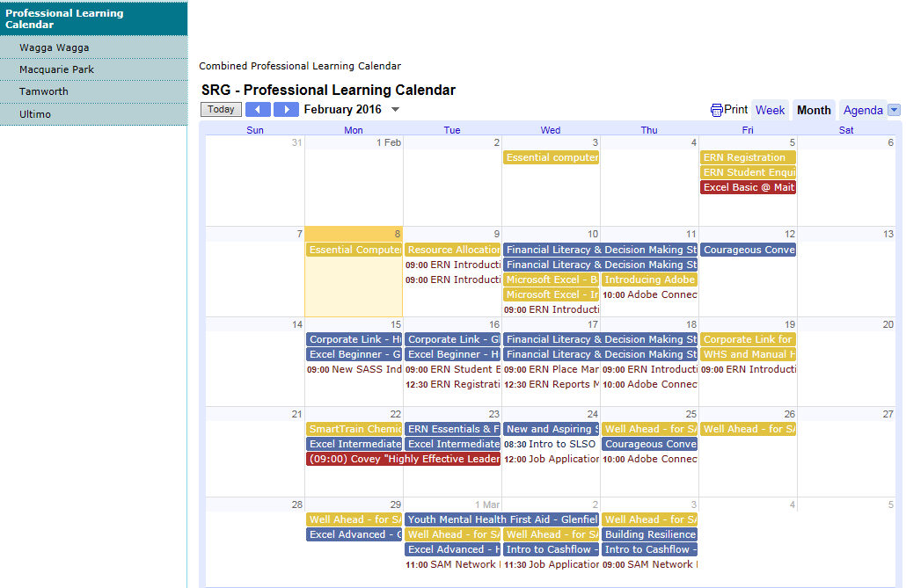Open Intro to Cashflow event on Mar 2
The height and width of the screenshot is (588, 906).
click(551, 549)
